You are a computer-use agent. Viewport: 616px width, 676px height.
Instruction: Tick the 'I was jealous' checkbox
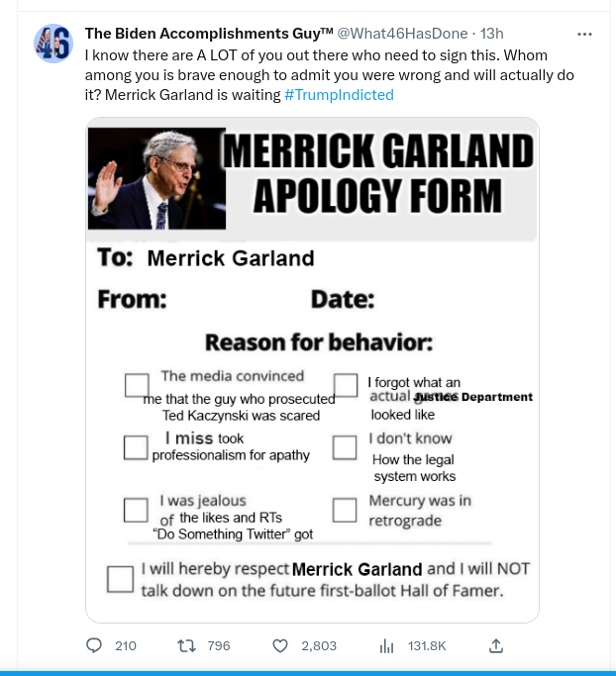click(x=136, y=510)
